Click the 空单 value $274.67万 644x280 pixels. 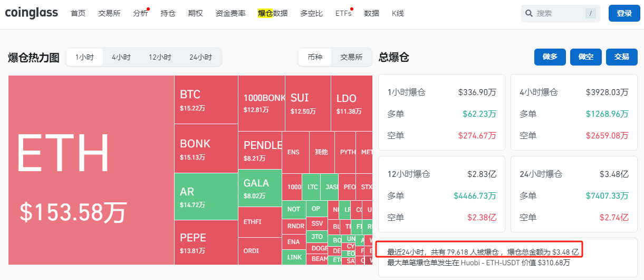pyautogui.click(x=477, y=136)
